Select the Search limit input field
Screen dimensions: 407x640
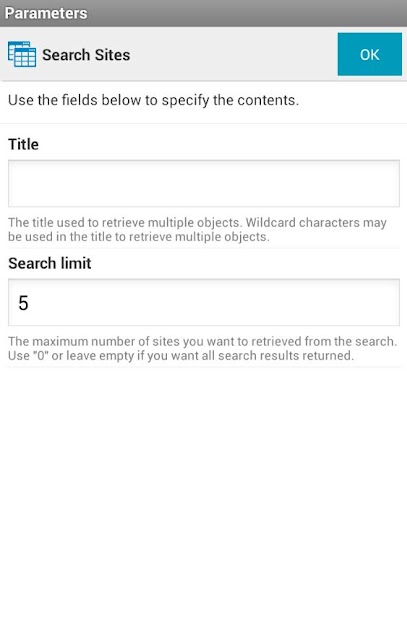point(204,302)
